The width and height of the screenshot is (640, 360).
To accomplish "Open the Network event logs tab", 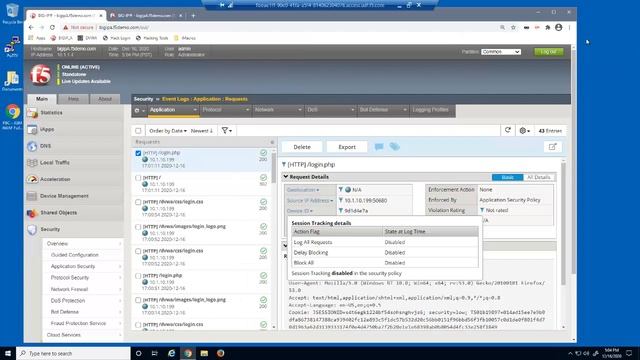I will [x=278, y=110].
